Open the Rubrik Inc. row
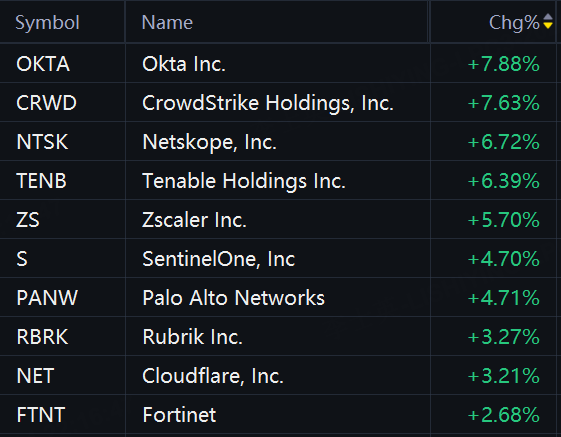Viewport: 561px width, 437px height. click(278, 337)
